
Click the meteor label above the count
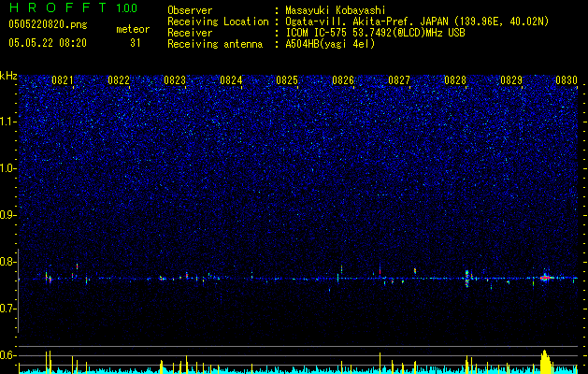coord(133,29)
